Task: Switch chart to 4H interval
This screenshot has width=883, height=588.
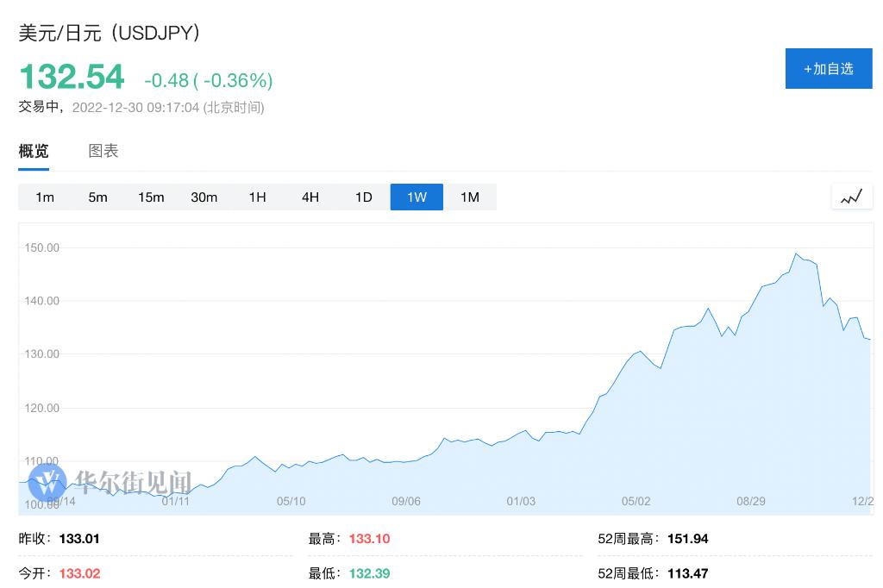Action: 310,197
